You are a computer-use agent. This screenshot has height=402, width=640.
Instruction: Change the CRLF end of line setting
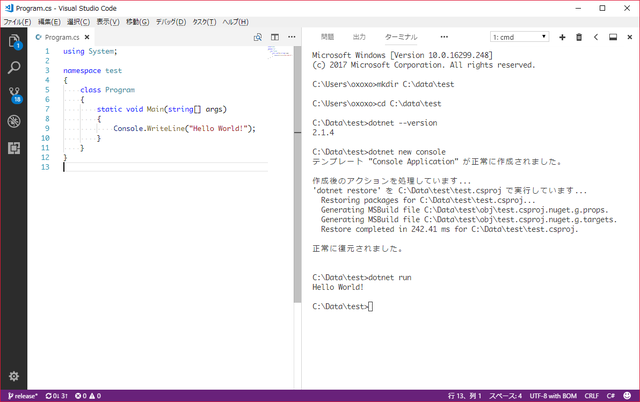pos(591,396)
